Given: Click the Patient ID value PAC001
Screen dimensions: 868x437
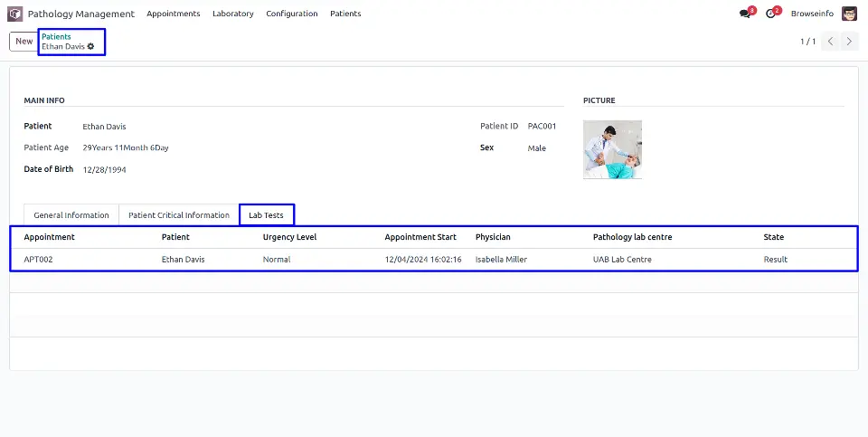Looking at the screenshot, I should tap(542, 127).
